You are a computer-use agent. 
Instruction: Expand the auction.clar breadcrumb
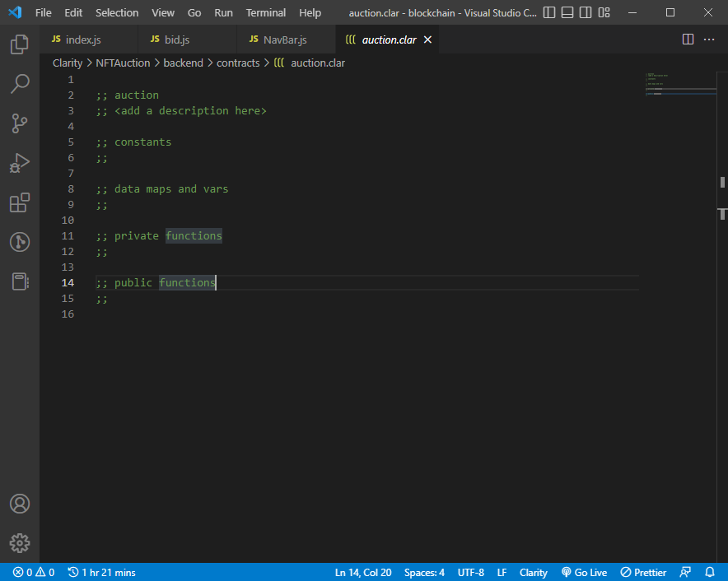(x=309, y=63)
